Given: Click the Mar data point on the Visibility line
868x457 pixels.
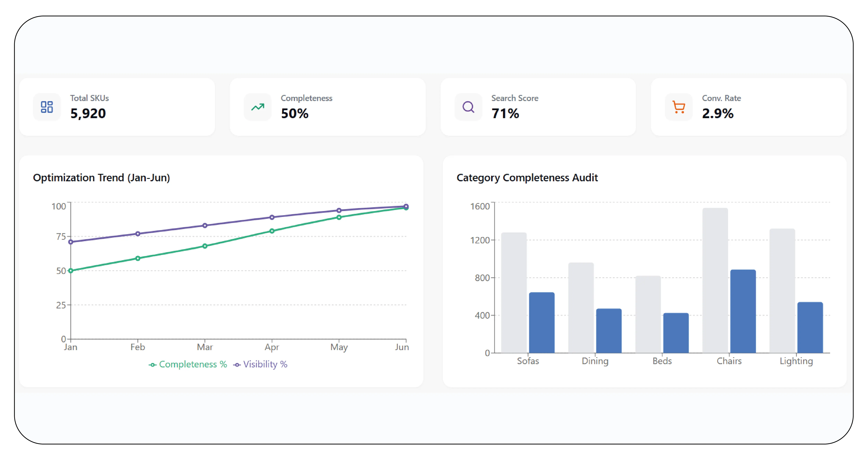Looking at the screenshot, I should tap(205, 226).
